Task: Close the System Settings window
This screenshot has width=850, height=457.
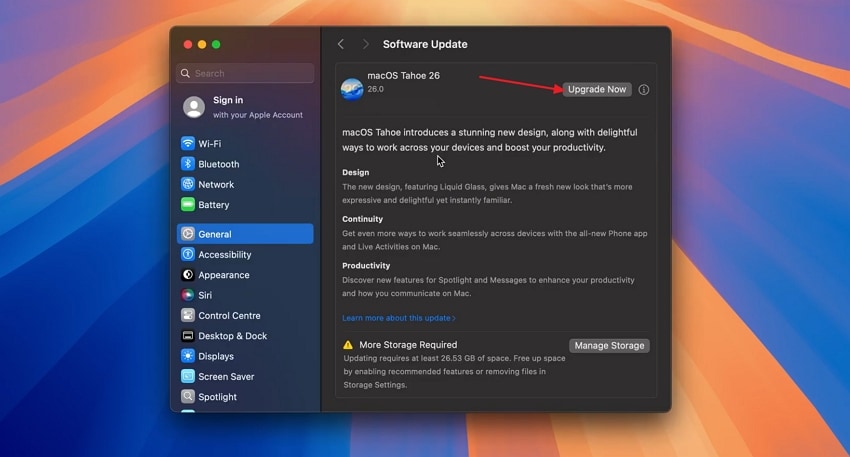Action: pos(188,44)
